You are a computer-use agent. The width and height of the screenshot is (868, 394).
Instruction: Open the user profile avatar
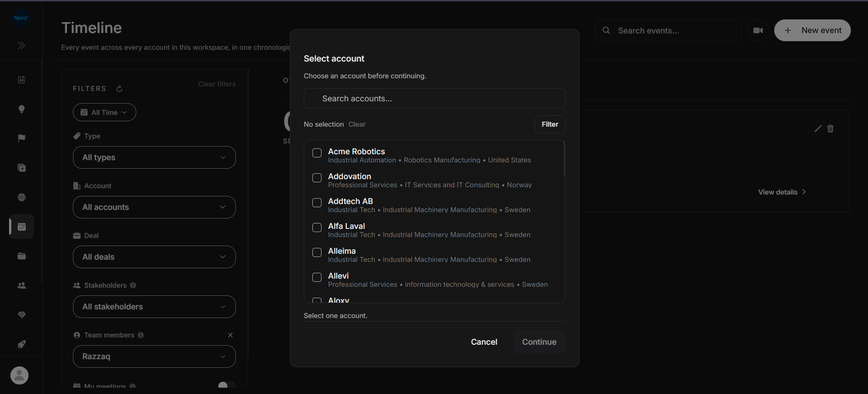[19, 375]
